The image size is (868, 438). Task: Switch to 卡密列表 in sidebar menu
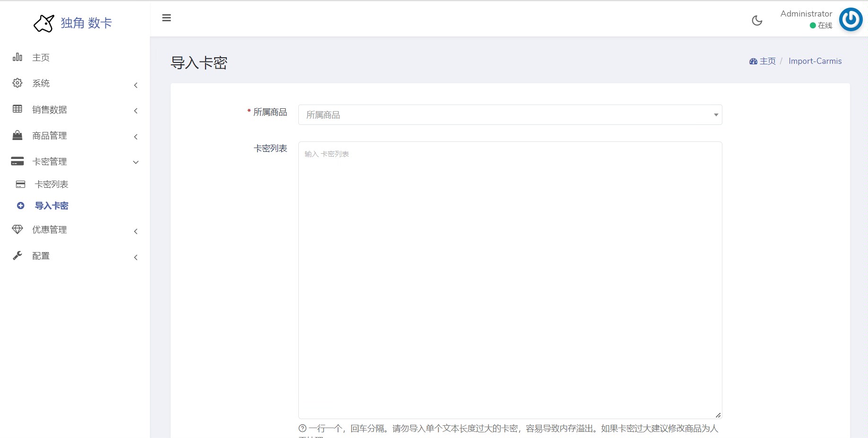(x=52, y=184)
